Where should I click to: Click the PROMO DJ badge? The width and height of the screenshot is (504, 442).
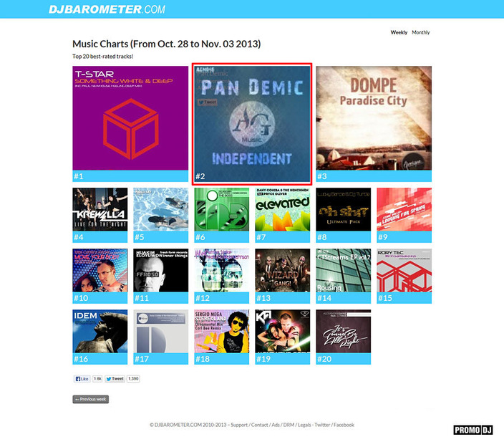pos(473,430)
